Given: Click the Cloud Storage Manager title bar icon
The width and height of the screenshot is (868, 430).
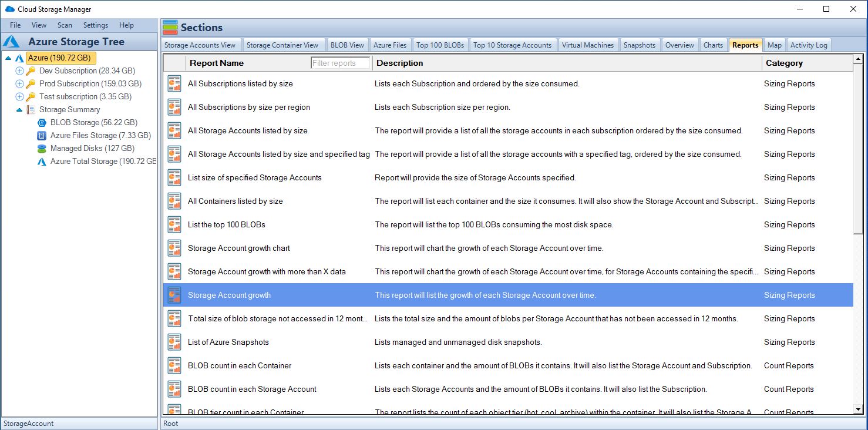Looking at the screenshot, I should (10, 9).
